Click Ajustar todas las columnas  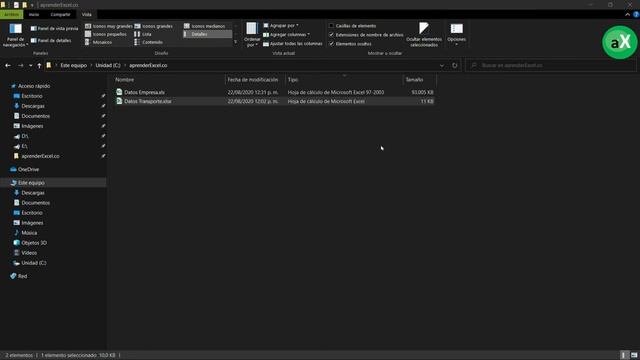(293, 44)
